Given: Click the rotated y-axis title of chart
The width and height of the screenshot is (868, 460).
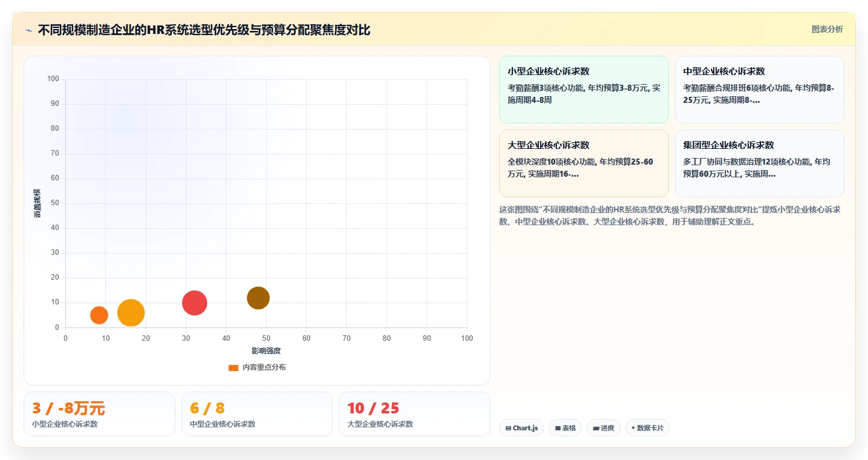Looking at the screenshot, I should point(38,203).
